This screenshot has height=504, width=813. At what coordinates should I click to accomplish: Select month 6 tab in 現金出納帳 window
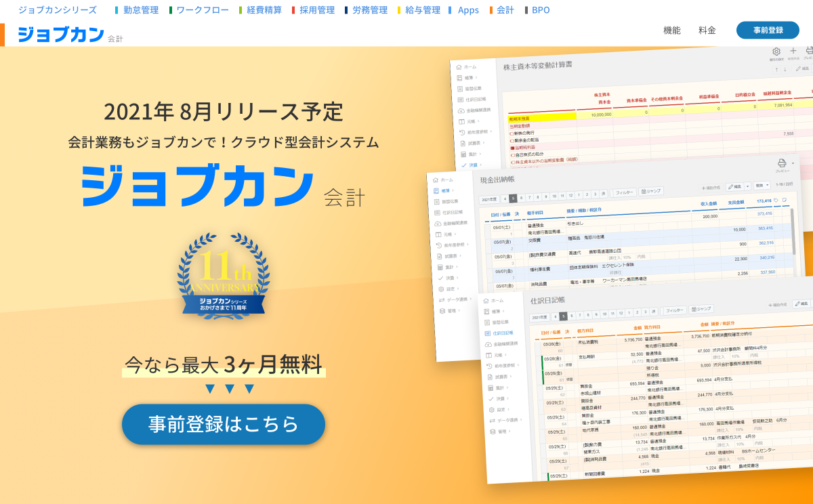click(x=522, y=197)
